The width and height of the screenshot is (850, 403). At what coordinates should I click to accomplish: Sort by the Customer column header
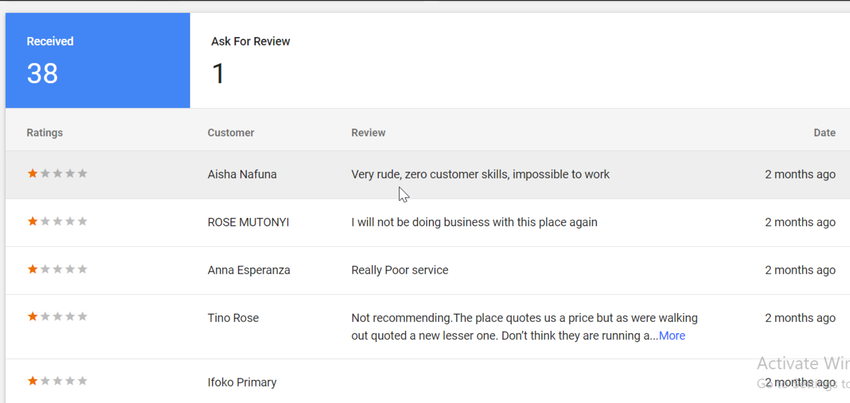[x=231, y=133]
